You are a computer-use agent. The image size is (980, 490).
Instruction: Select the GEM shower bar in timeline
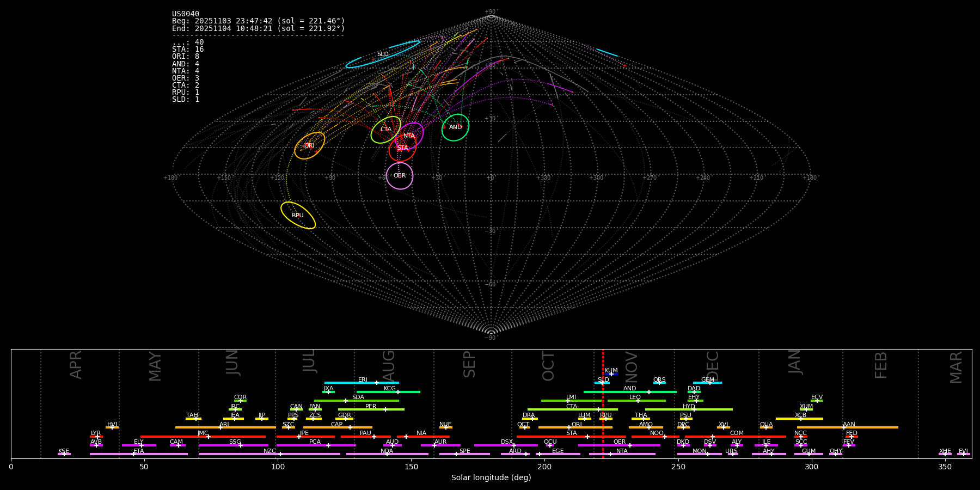click(707, 383)
